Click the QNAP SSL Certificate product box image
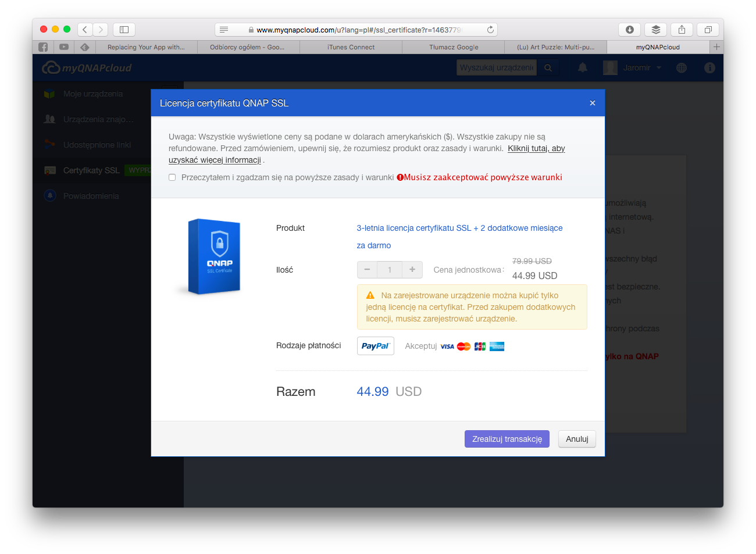This screenshot has width=756, height=554. point(213,256)
